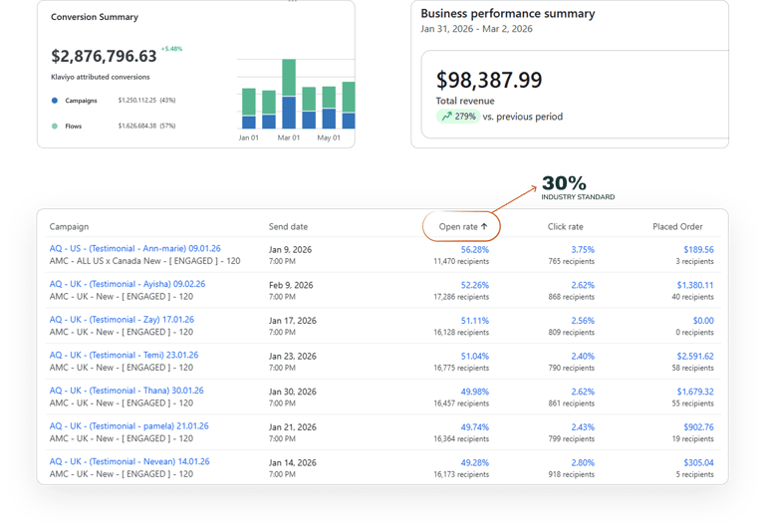Click the blue Campaigns legend dot
The width and height of the screenshot is (765, 532).
[55, 101]
